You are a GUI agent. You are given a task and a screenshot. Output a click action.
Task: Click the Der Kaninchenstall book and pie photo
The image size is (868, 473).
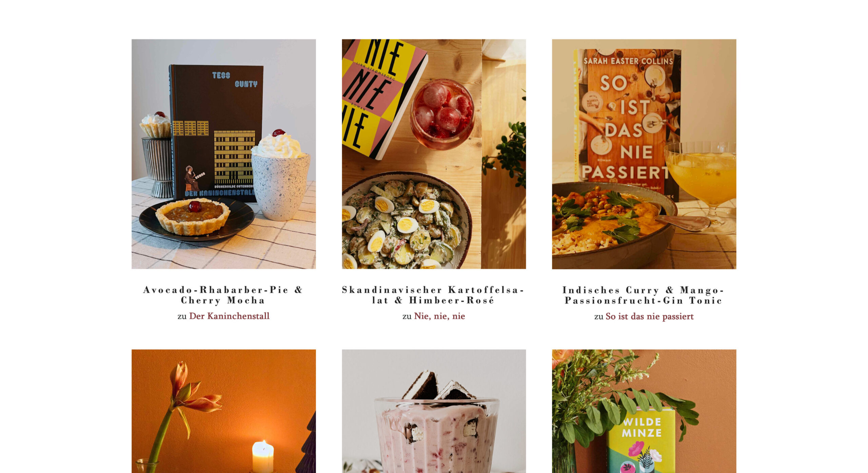pos(224,154)
